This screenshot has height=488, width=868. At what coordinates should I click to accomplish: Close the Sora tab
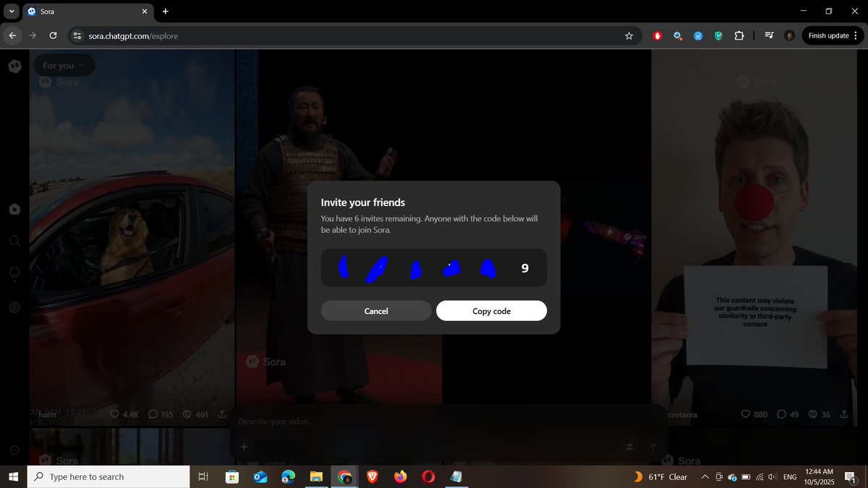pyautogui.click(x=144, y=12)
